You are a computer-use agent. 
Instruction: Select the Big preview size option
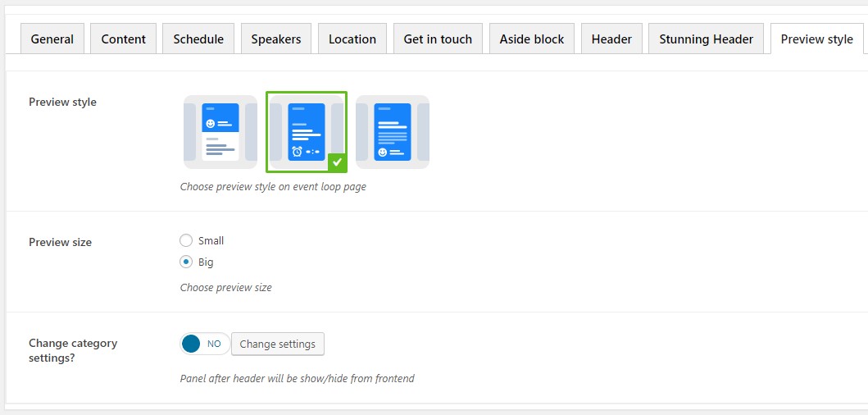(186, 262)
